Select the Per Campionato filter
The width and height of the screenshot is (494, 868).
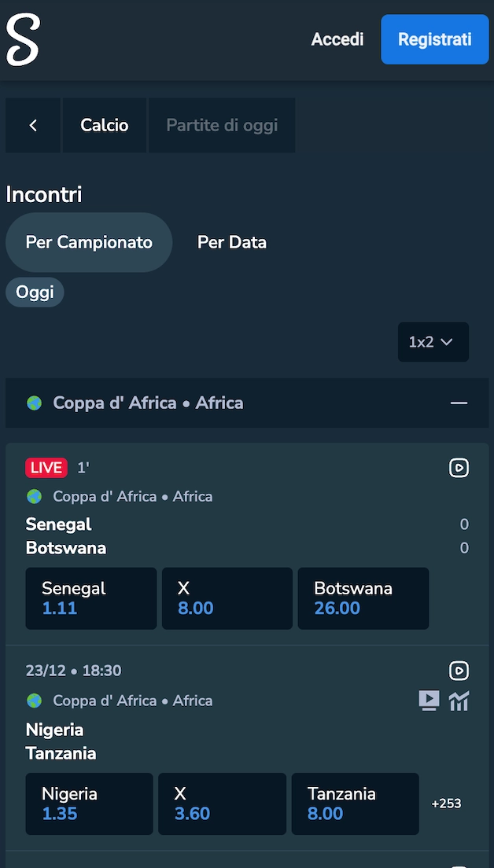tap(88, 242)
